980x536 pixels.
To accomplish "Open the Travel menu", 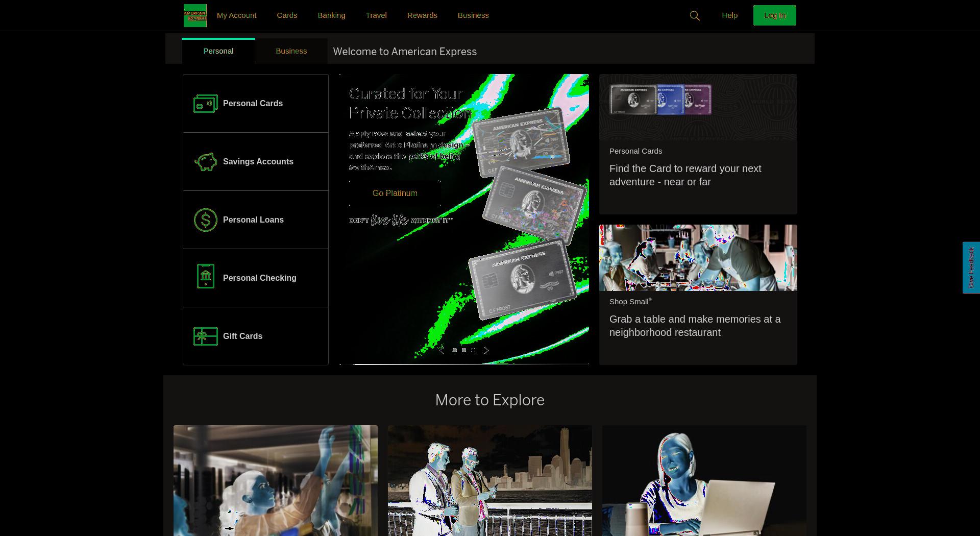I will [376, 15].
